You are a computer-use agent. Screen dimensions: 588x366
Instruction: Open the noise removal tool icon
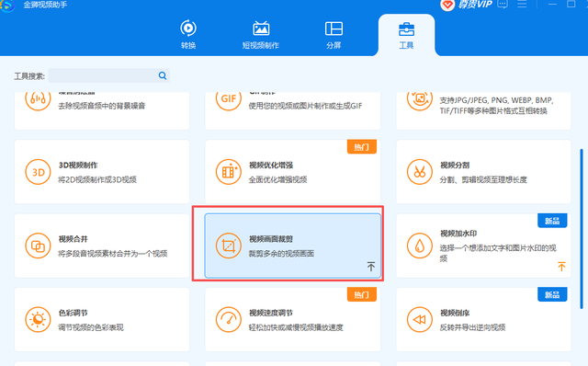[x=38, y=100]
